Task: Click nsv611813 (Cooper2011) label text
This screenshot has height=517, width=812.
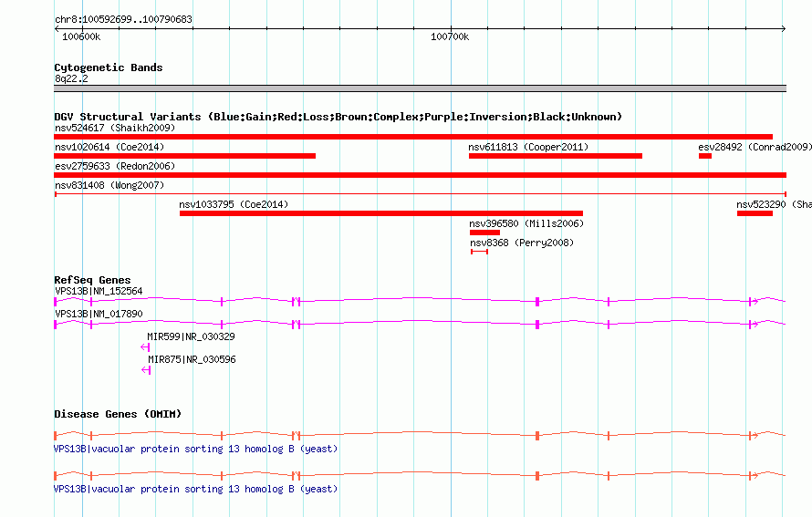Action: [x=529, y=147]
